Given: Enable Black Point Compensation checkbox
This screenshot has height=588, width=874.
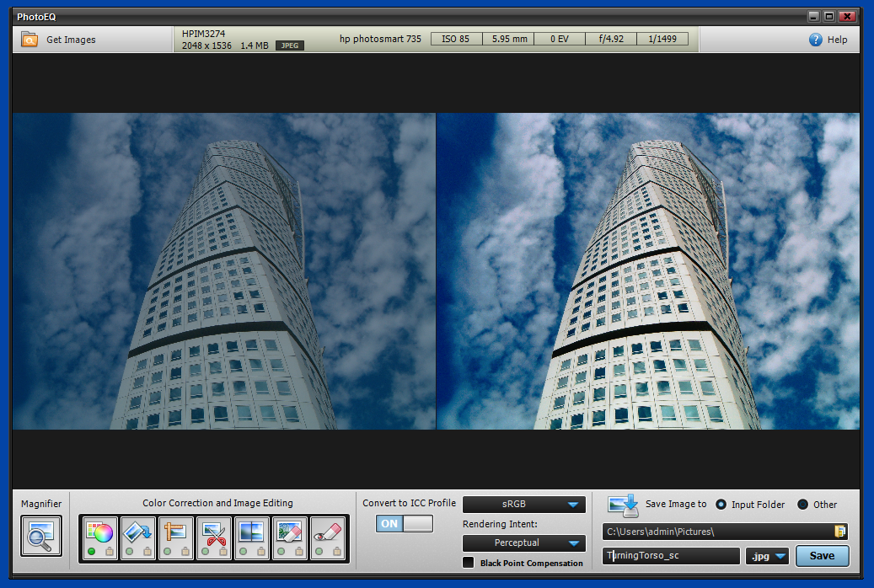Looking at the screenshot, I should [x=469, y=563].
